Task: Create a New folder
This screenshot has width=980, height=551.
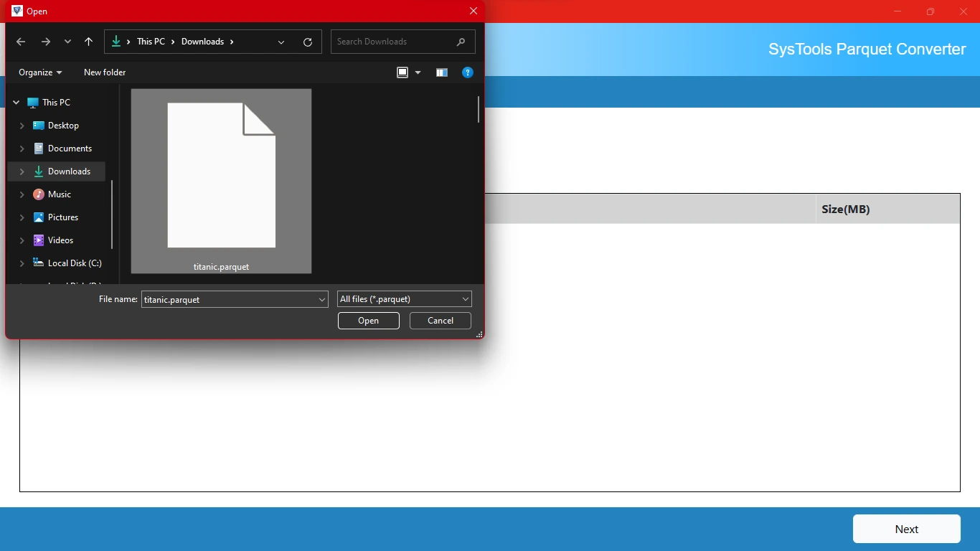Action: coord(105,72)
